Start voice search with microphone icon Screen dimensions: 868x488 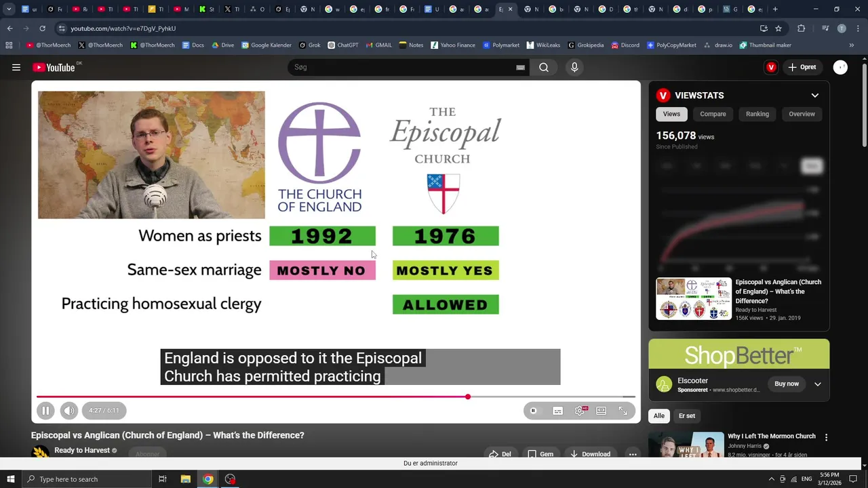574,67
